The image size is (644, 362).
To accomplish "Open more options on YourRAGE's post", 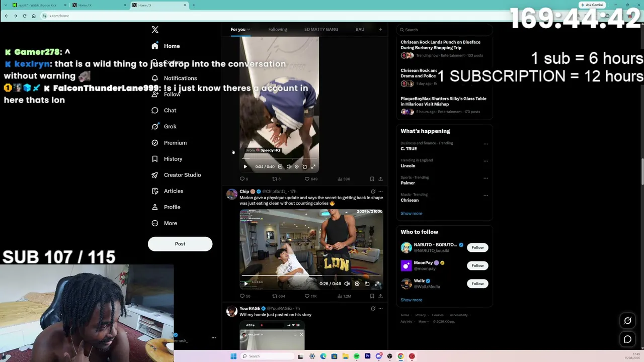I will [380, 308].
